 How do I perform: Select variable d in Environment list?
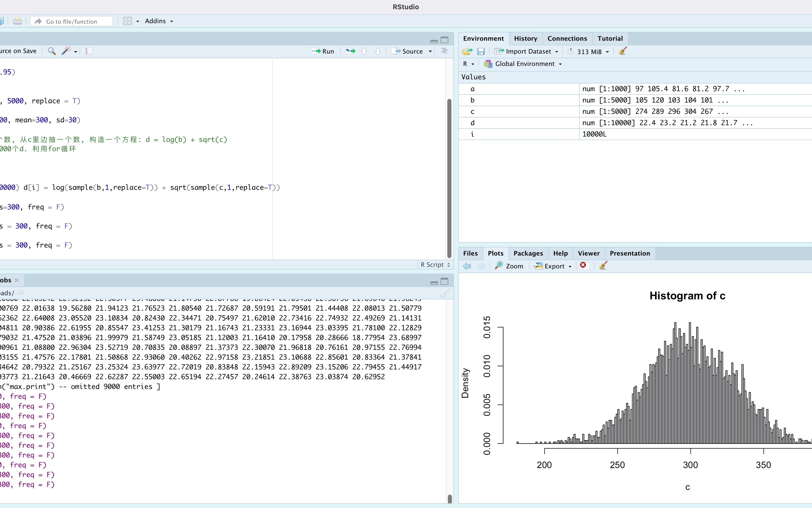coord(472,123)
